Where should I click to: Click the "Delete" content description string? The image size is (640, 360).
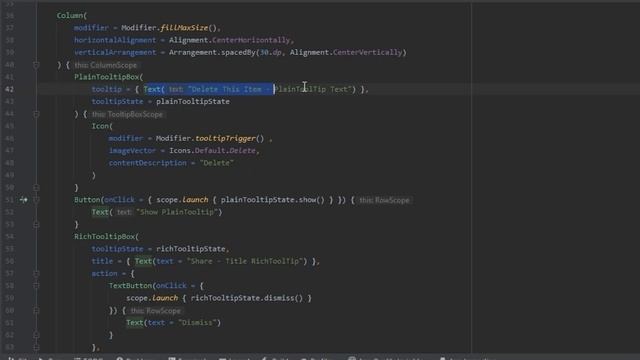[x=217, y=163]
